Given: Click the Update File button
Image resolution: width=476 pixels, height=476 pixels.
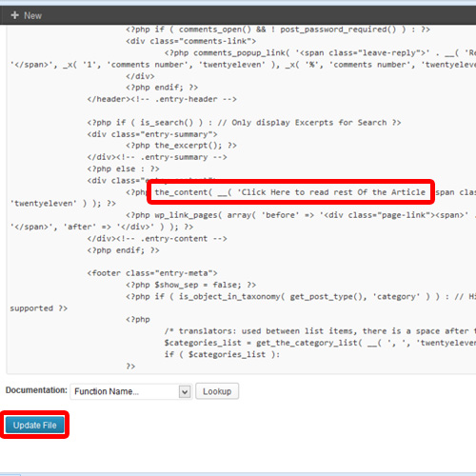Looking at the screenshot, I should [x=34, y=425].
